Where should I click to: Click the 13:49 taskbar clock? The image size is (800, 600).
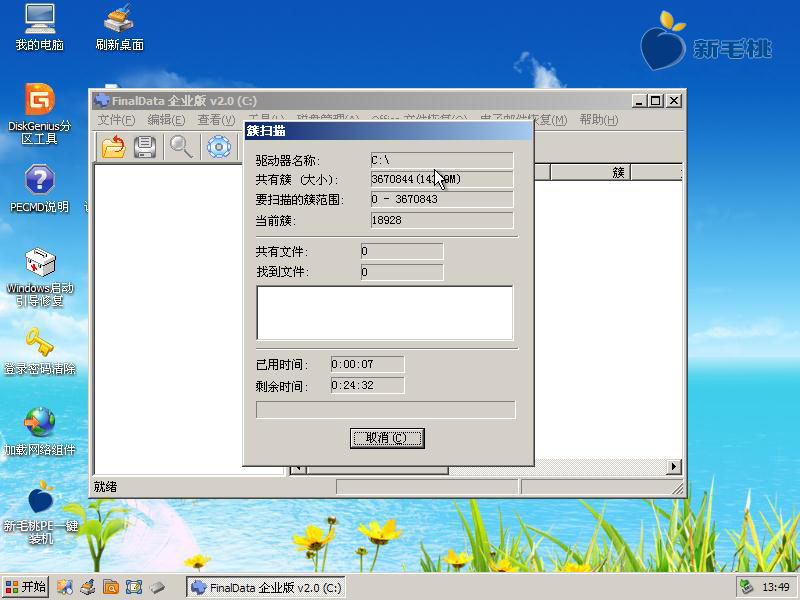click(776, 587)
